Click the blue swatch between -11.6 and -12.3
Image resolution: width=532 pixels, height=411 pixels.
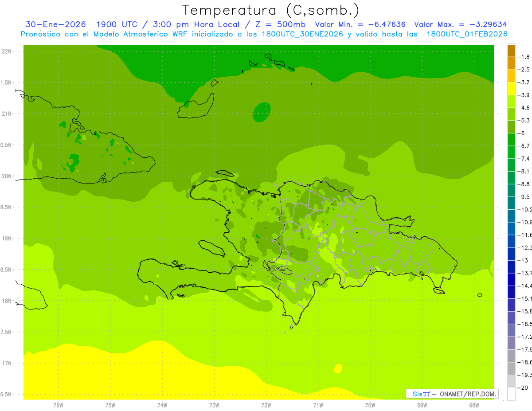(x=511, y=241)
